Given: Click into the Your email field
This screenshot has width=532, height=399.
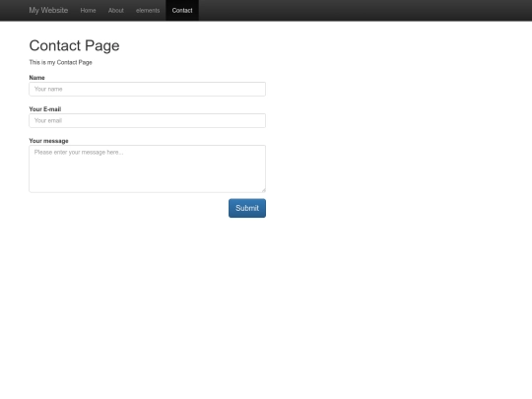Looking at the screenshot, I should tap(147, 120).
